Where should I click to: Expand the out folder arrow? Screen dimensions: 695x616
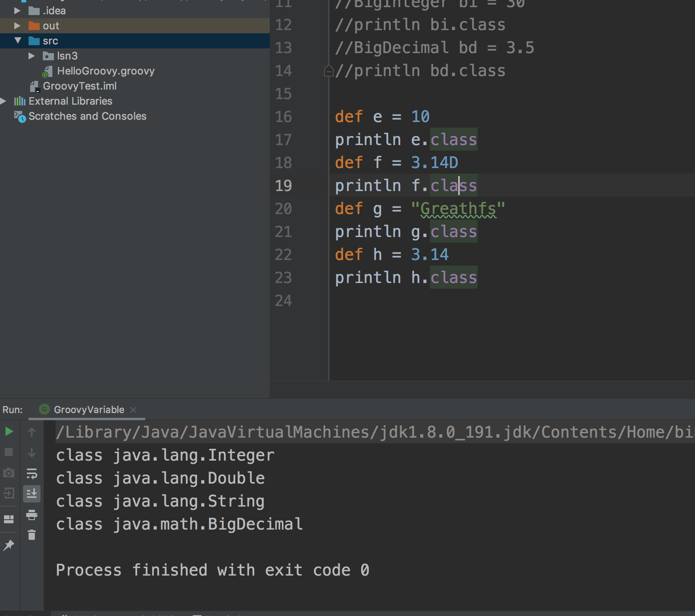click(x=17, y=26)
